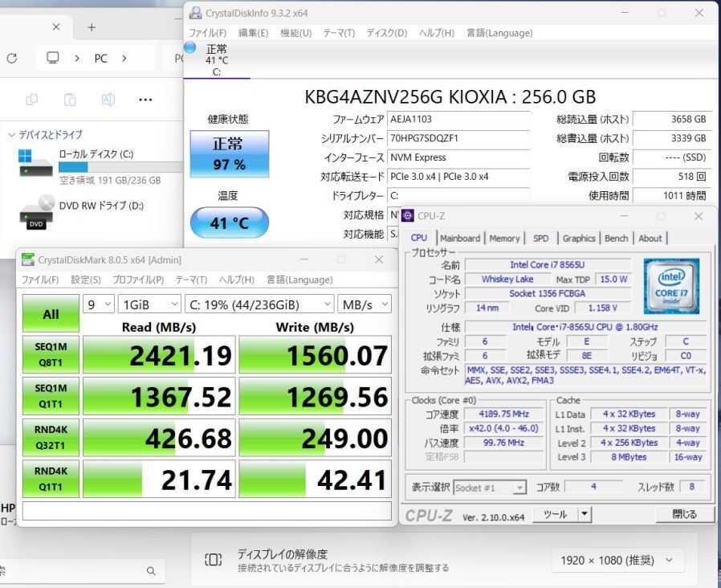Run the RND4K Q1T1 benchmark

click(51, 479)
